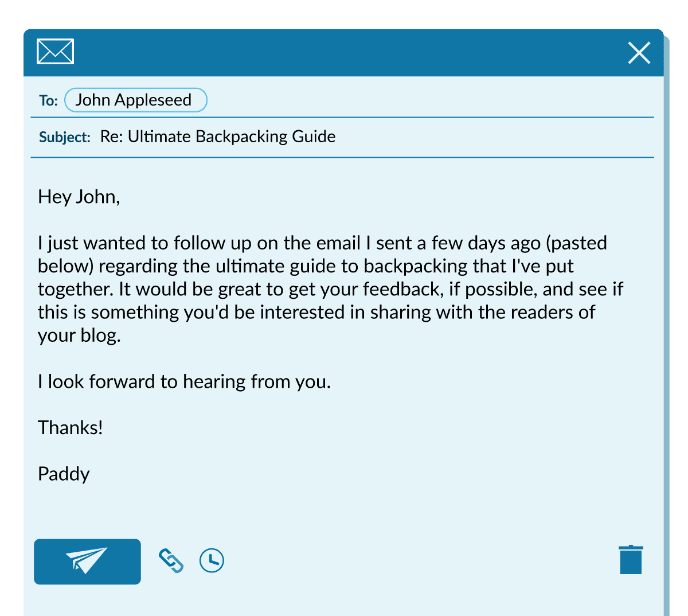Click the "To:" field label

coord(48,101)
